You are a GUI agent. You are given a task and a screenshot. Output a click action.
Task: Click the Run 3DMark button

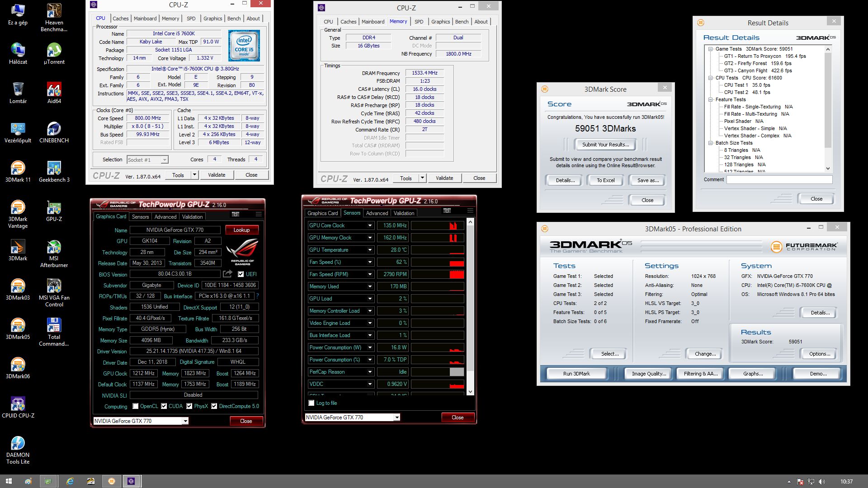[x=576, y=374]
